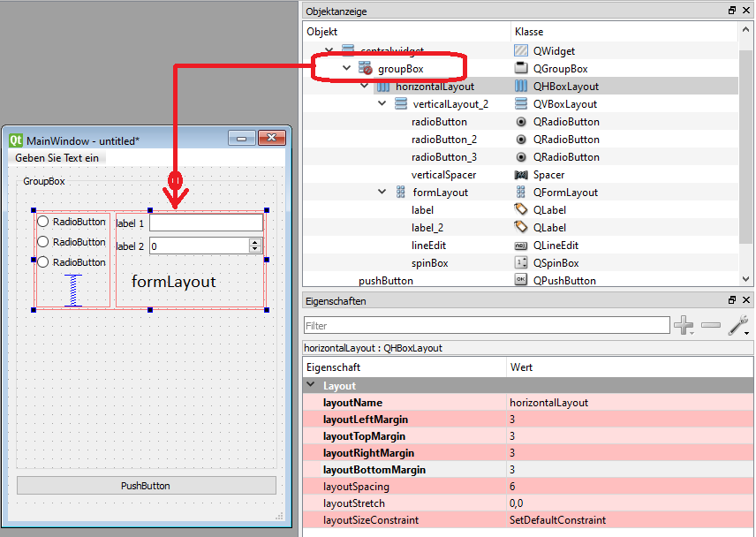Collapse the Layout property group header

(311, 385)
